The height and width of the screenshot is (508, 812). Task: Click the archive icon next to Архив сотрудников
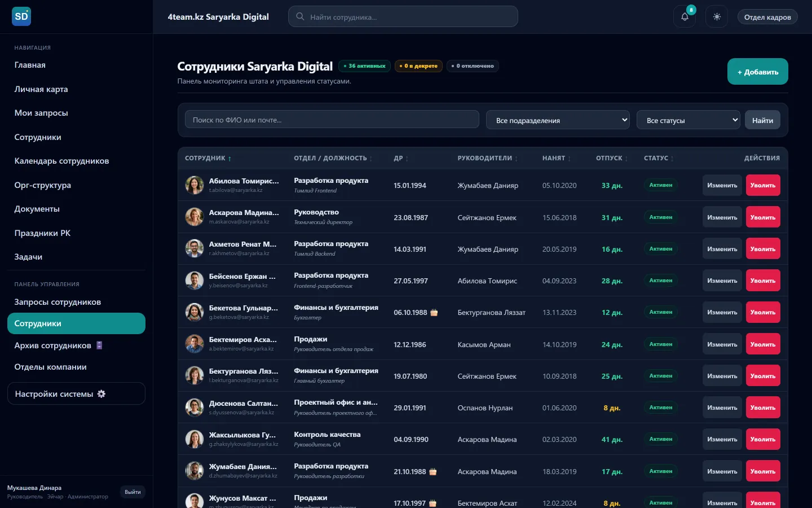[x=99, y=345]
